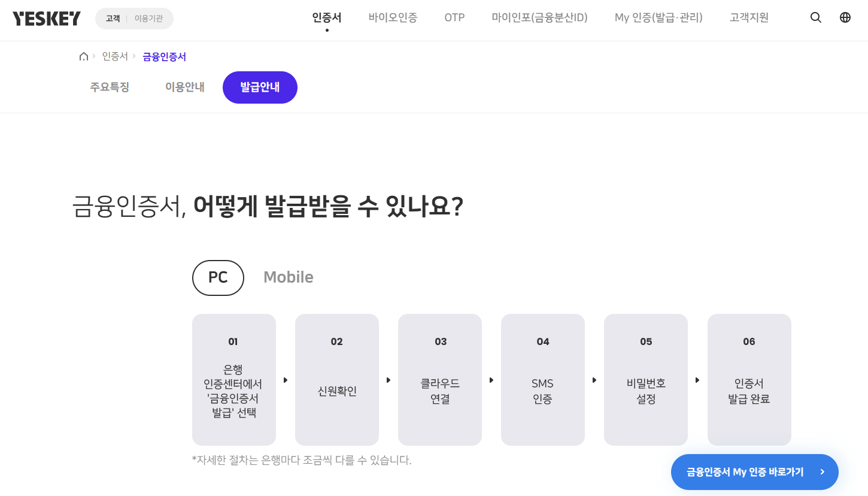Screen dimensions: 868x496
Task: Click the globe language icon
Action: pyautogui.click(x=845, y=17)
